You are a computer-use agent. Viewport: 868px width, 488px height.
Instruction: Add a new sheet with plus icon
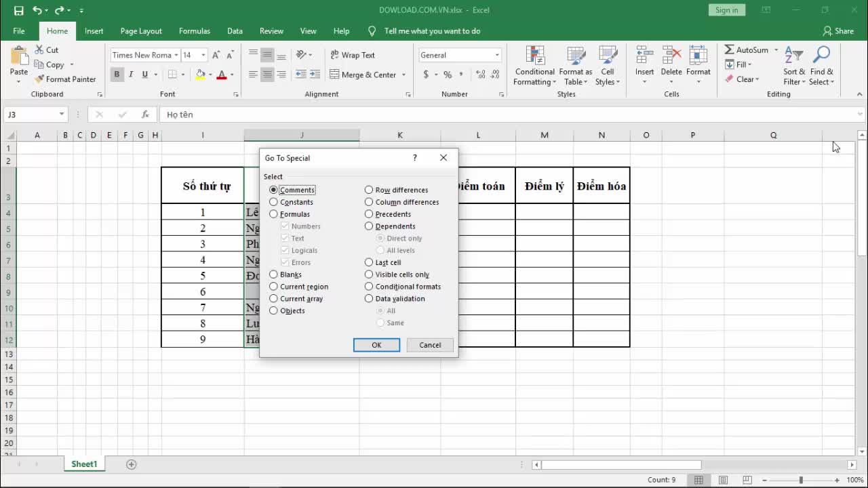click(x=132, y=464)
